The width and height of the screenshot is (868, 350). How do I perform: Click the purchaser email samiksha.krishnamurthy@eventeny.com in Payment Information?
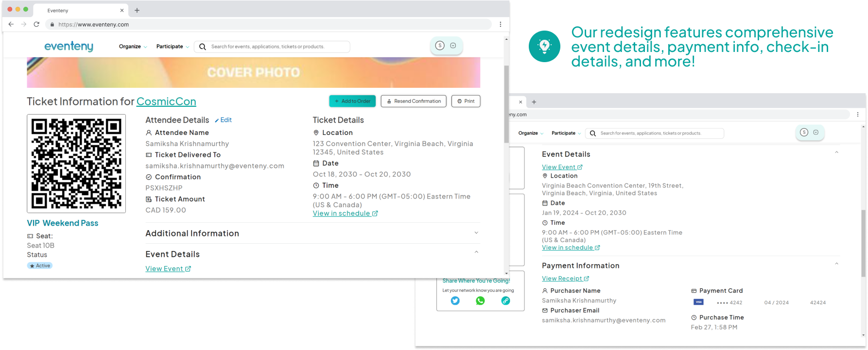tap(604, 320)
